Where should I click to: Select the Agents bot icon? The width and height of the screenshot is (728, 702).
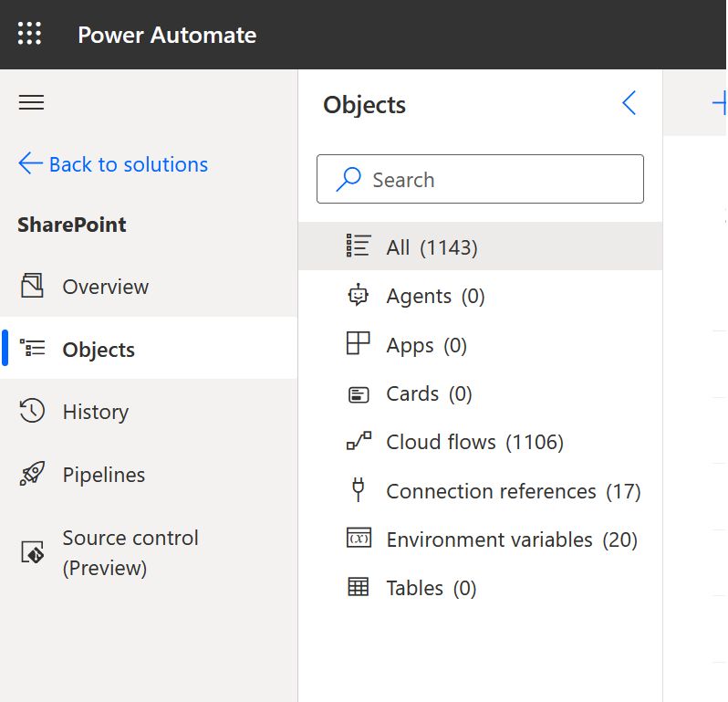pos(359,296)
